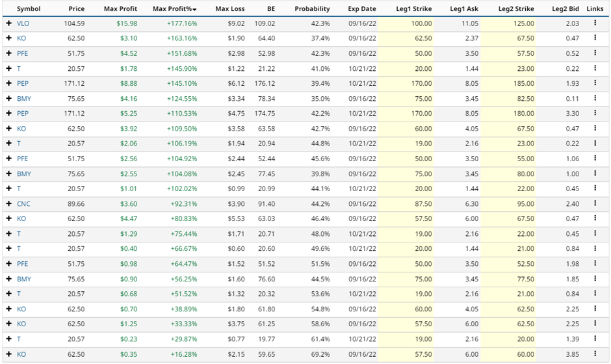Open links menu for T +145.90% row
The width and height of the screenshot is (611, 364).
pos(595,68)
